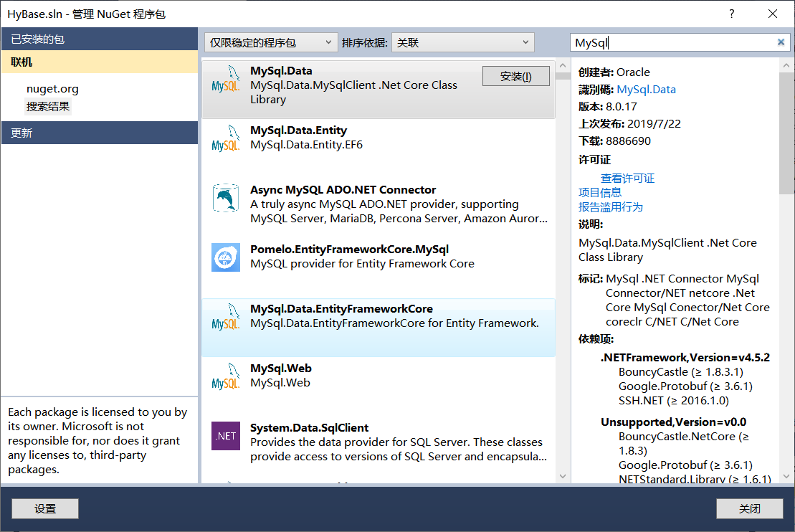The height and width of the screenshot is (532, 795).
Task: Select MySql.Data.EntityFrameworkCore package title
Action: pos(341,309)
